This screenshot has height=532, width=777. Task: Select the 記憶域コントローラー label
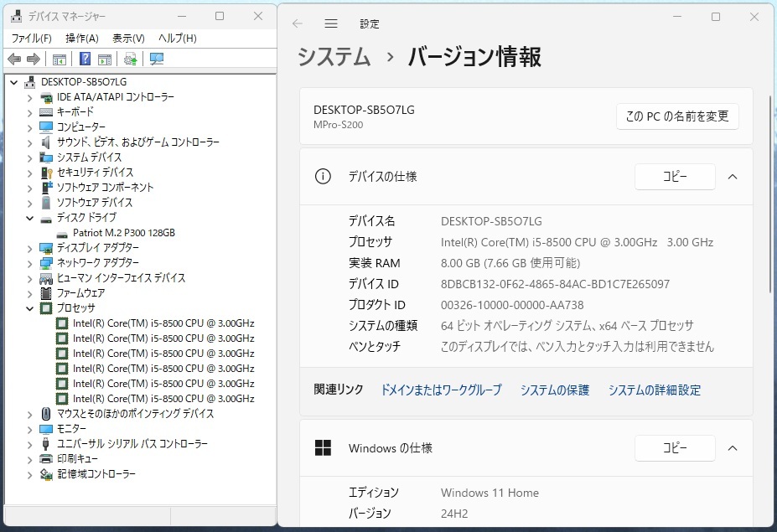pyautogui.click(x=96, y=474)
